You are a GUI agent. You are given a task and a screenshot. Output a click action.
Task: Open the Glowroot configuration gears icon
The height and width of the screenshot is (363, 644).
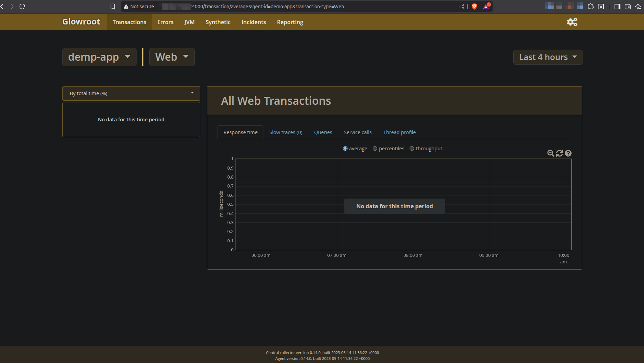coord(572,22)
